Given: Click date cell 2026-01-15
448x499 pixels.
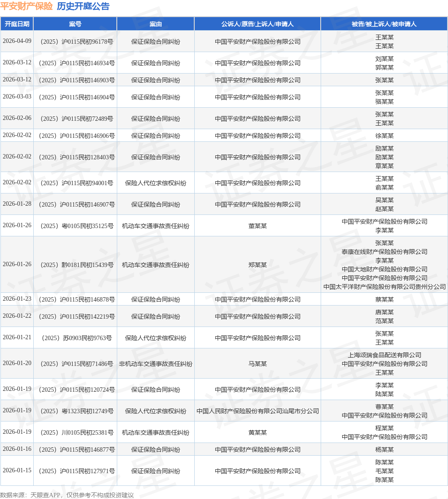Looking at the screenshot, I should 17,471.
